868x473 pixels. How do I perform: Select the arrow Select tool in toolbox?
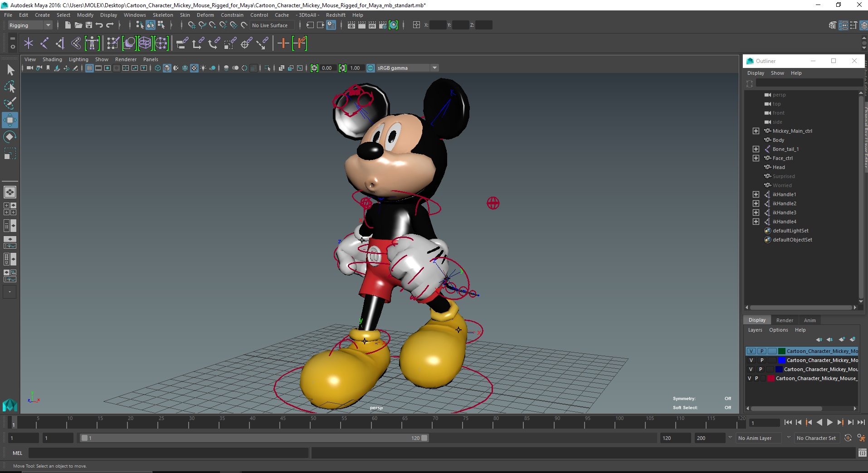[10, 70]
